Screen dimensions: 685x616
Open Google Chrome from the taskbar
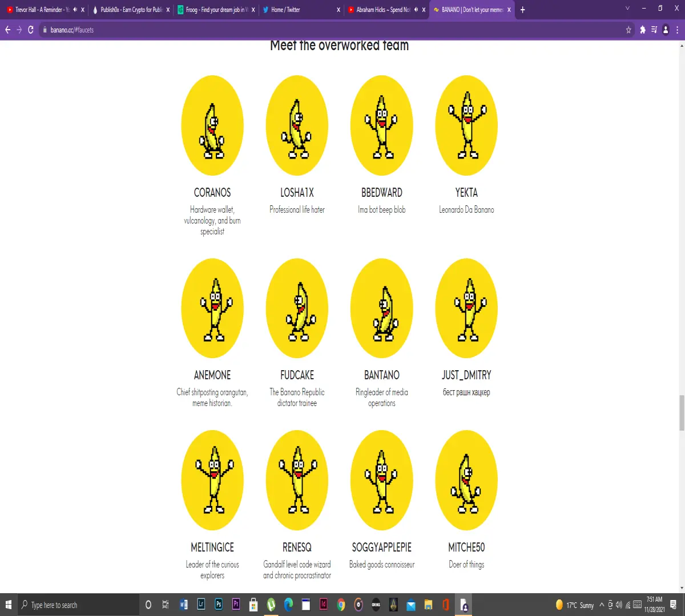(x=341, y=605)
